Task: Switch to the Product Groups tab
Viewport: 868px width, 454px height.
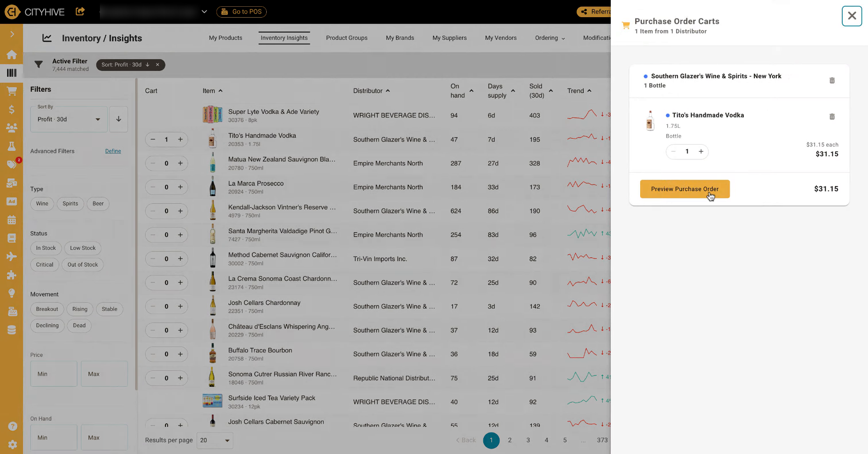Action: click(x=347, y=38)
